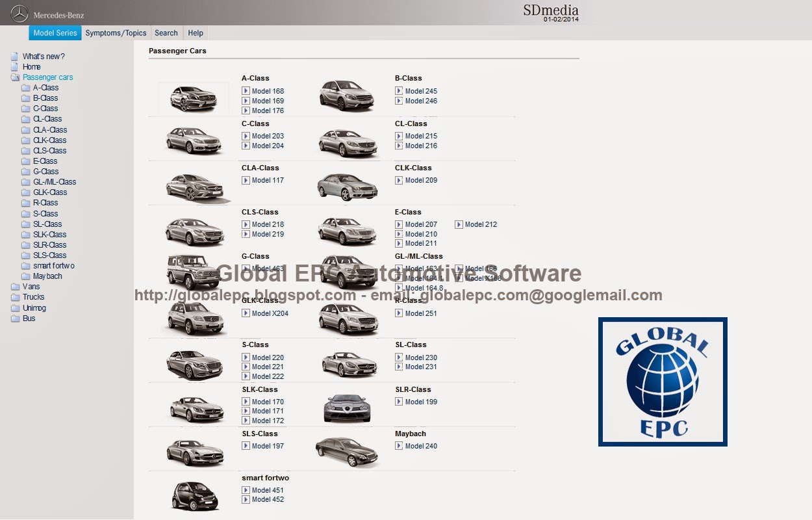Open smart fortwo folder icon in sidebar
The width and height of the screenshot is (812, 520).
[26, 266]
